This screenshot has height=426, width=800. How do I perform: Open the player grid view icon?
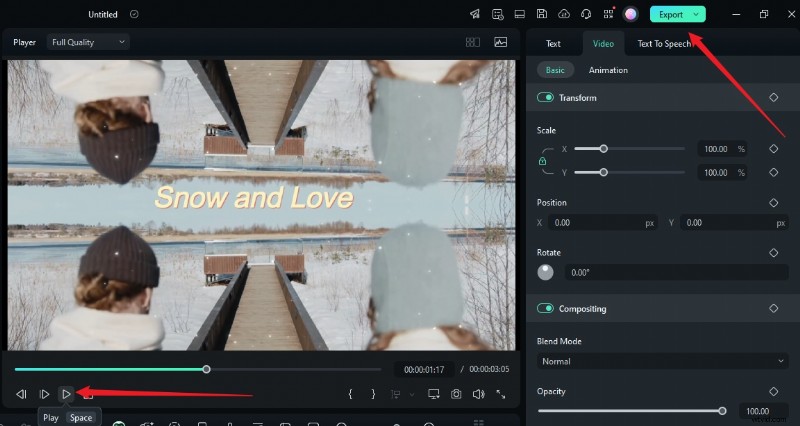coord(473,42)
